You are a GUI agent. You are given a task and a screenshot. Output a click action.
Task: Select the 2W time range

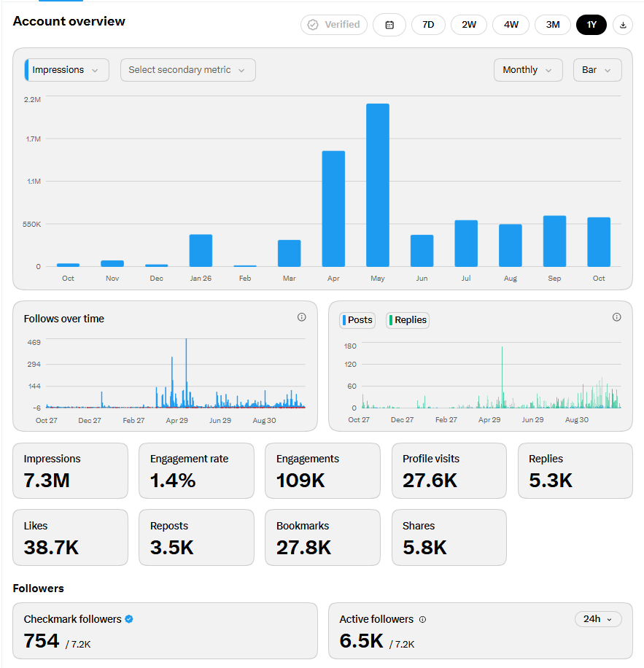(469, 25)
